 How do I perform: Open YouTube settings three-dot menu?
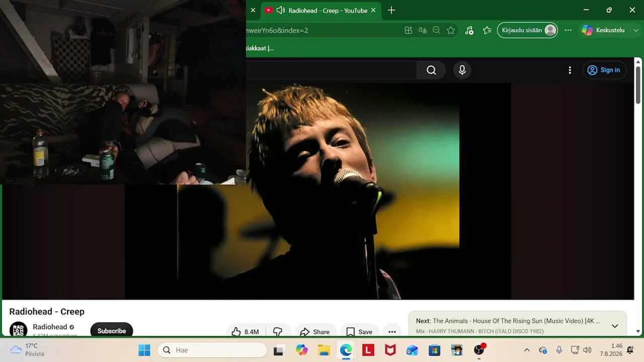[x=570, y=70]
